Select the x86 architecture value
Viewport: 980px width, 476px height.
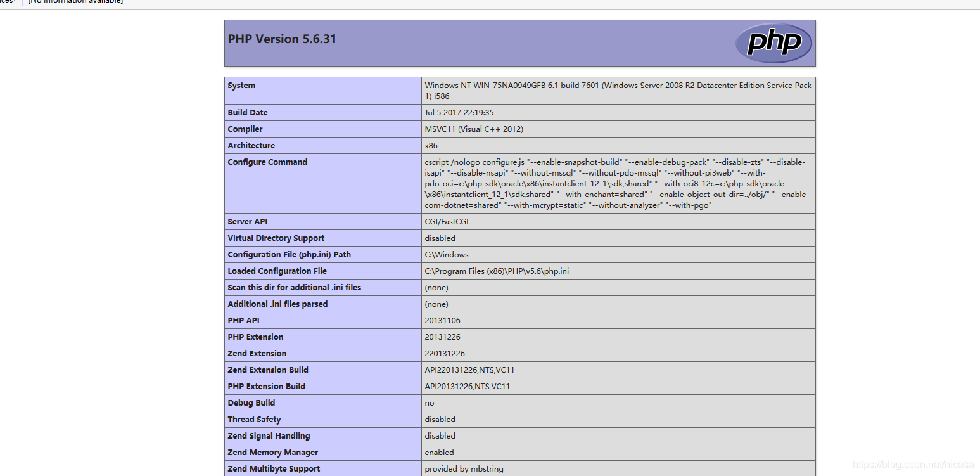click(x=431, y=146)
